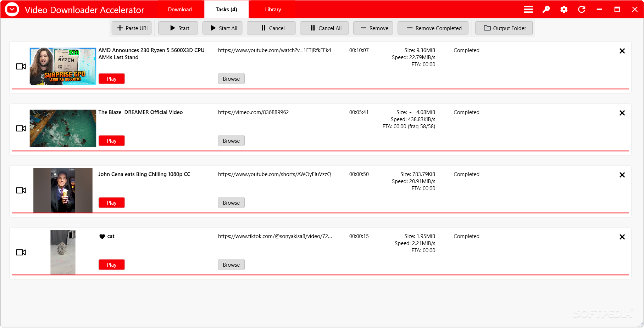Viewport: 644px width, 328px height.
Task: Click Paste URL button
Action: click(132, 28)
